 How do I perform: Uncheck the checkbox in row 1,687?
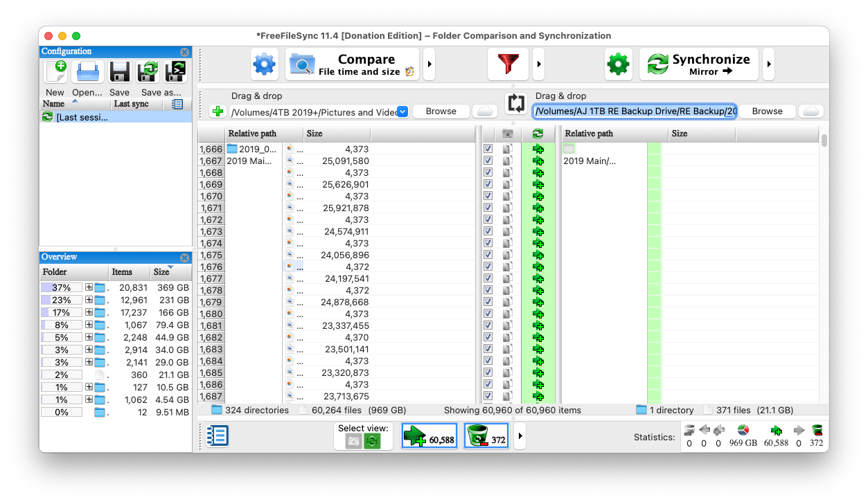click(488, 396)
